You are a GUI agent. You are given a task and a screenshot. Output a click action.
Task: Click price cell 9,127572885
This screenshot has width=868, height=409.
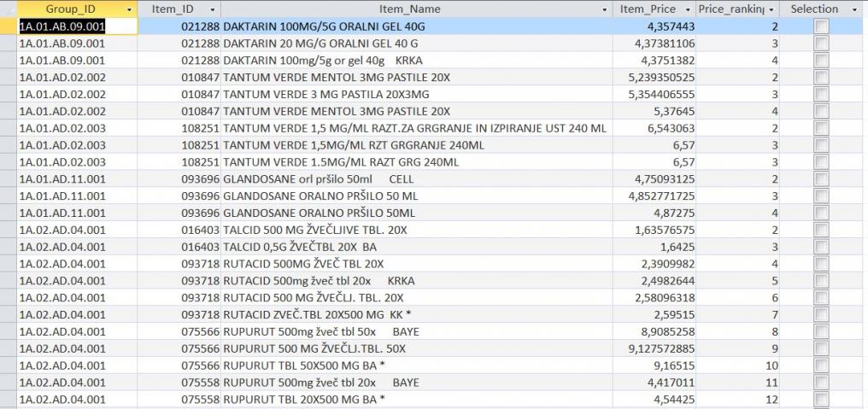(x=654, y=348)
